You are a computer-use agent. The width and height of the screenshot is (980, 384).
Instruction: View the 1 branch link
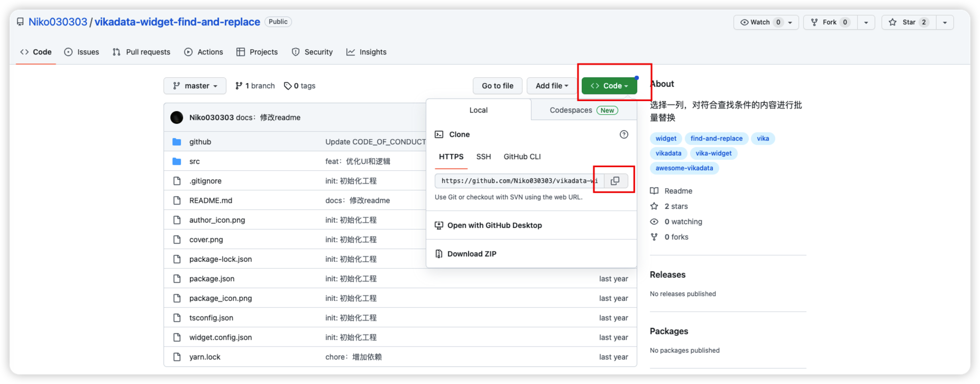coord(255,86)
